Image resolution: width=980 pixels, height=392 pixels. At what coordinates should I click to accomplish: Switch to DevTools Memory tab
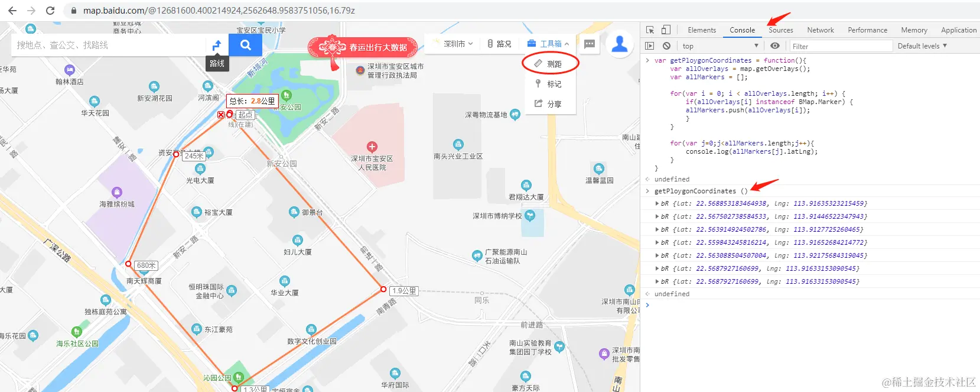[x=914, y=30]
